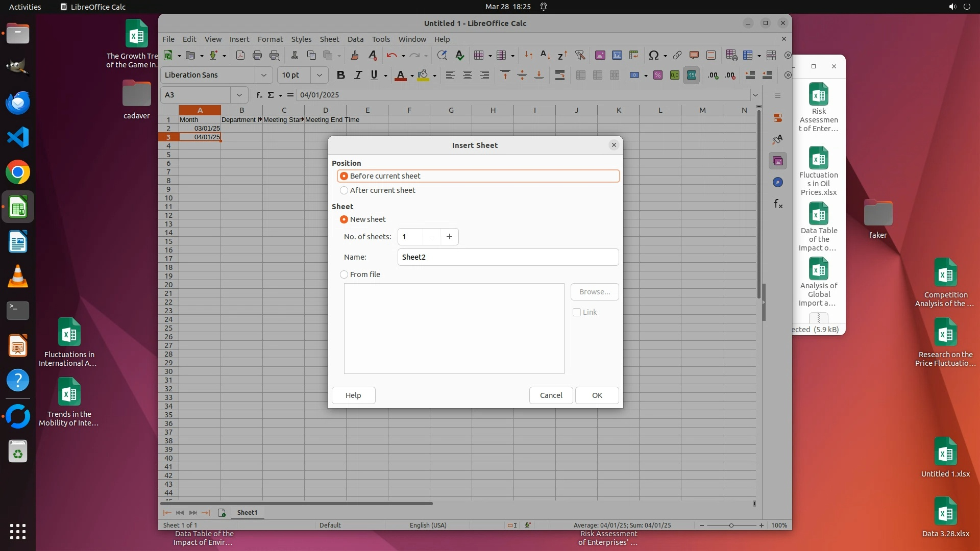Select the From file radio button

pos(344,274)
